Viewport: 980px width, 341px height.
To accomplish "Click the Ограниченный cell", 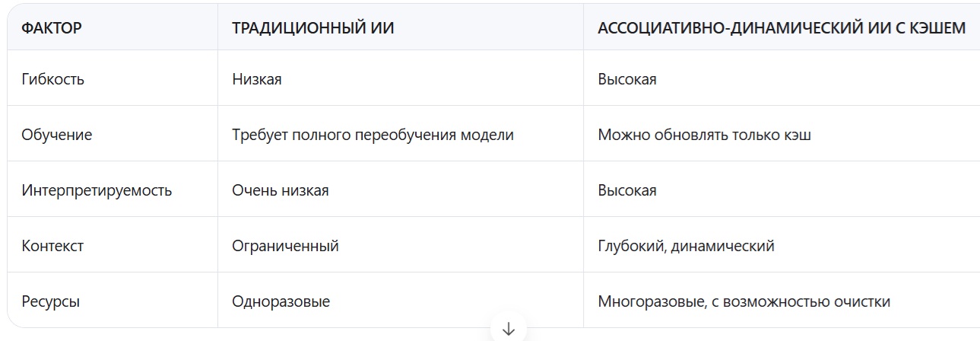I will pos(285,246).
